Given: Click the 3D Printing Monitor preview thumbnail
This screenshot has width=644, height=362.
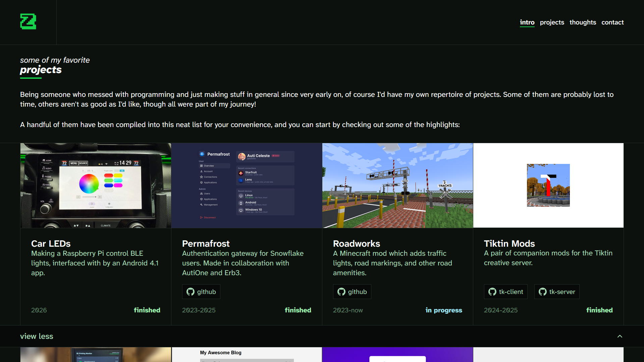Looking at the screenshot, I should [96, 355].
